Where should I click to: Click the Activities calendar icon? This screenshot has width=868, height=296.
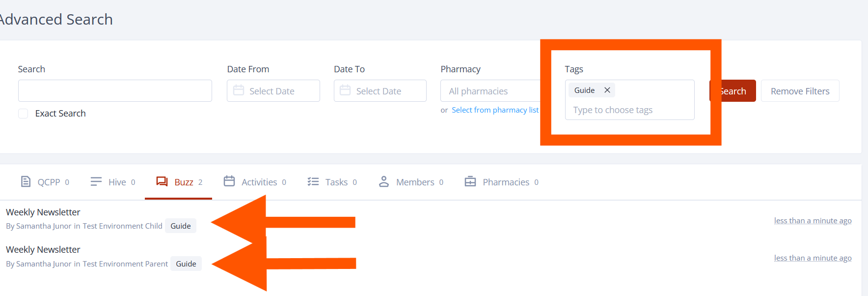[x=229, y=181]
